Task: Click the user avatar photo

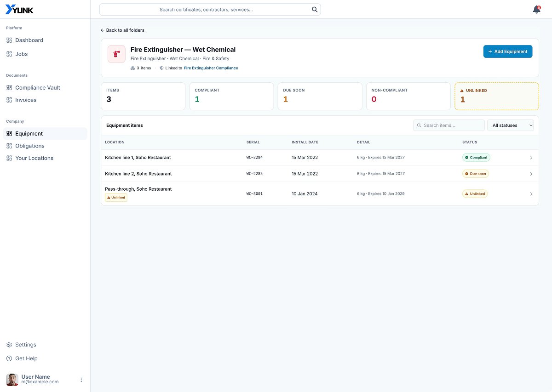Action: (x=12, y=380)
